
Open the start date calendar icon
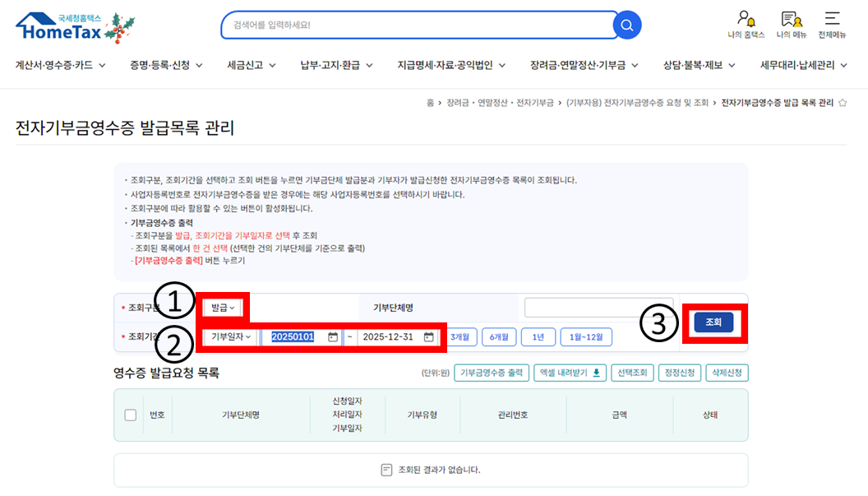(x=333, y=336)
